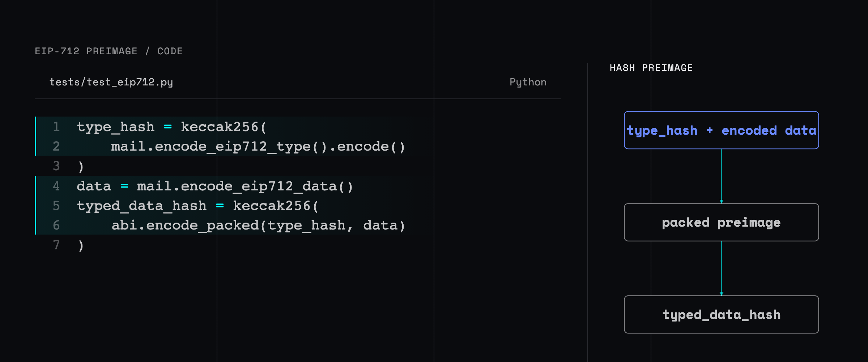868x362 pixels.
Task: Click line number 5 in the gutter
Action: 56,206
